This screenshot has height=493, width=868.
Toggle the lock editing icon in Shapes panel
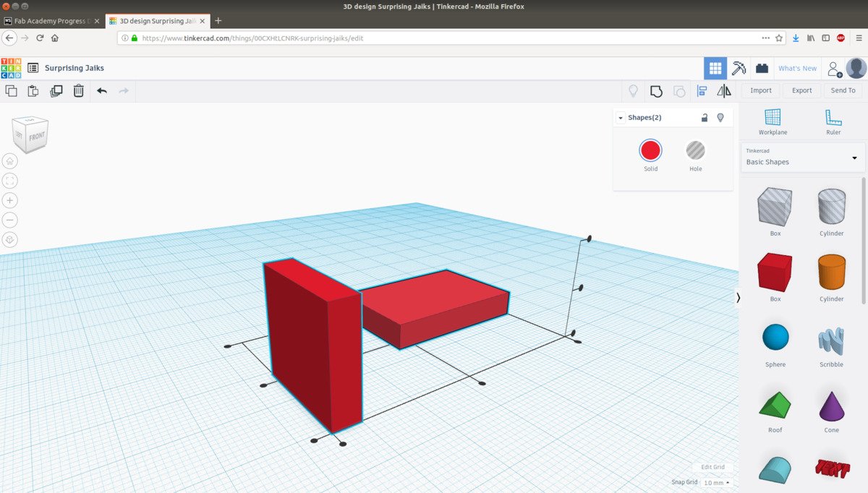pos(705,117)
